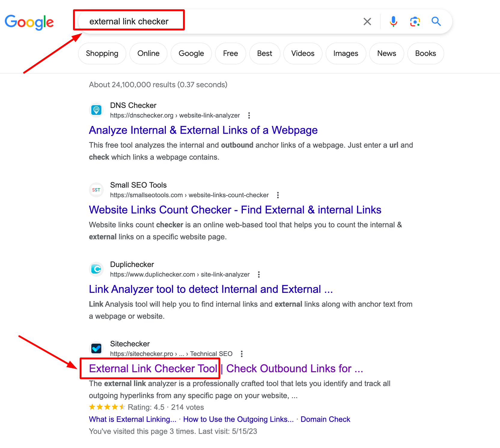Viewport: 500px width, 448px height.
Task: Click the magnifying glass search button
Action: 436,21
